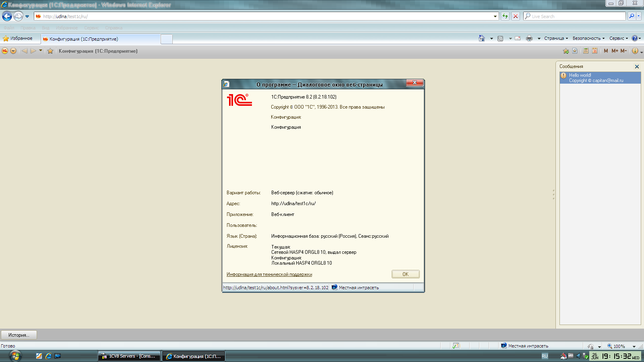Expand the address bar history dropdown
This screenshot has height=362, width=644.
pos(495,16)
